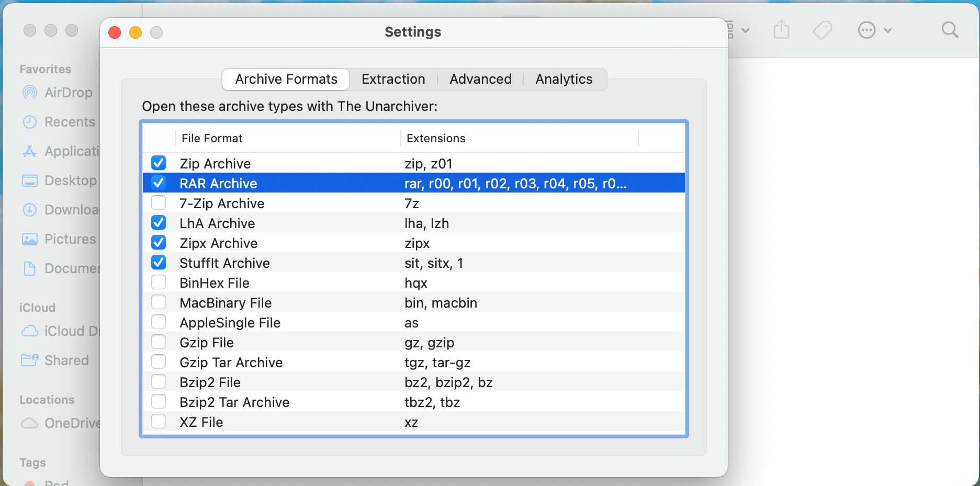Uncheck the LhA Archive checkbox
Screen dimensions: 980x486
tap(159, 222)
